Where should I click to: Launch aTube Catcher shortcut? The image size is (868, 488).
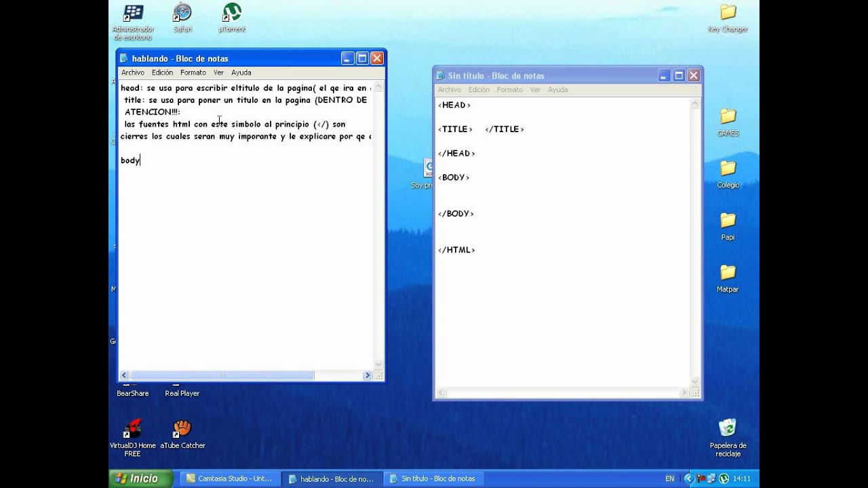click(x=182, y=434)
